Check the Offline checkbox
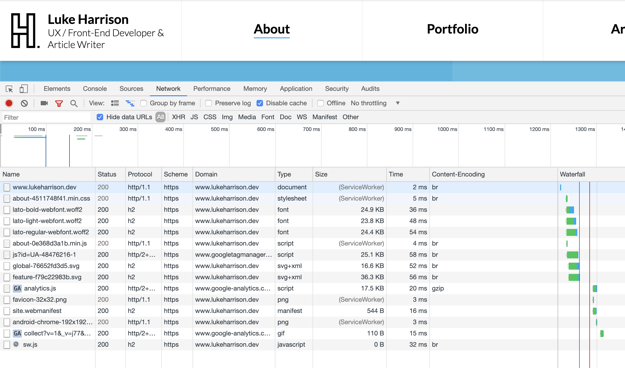 pos(320,103)
